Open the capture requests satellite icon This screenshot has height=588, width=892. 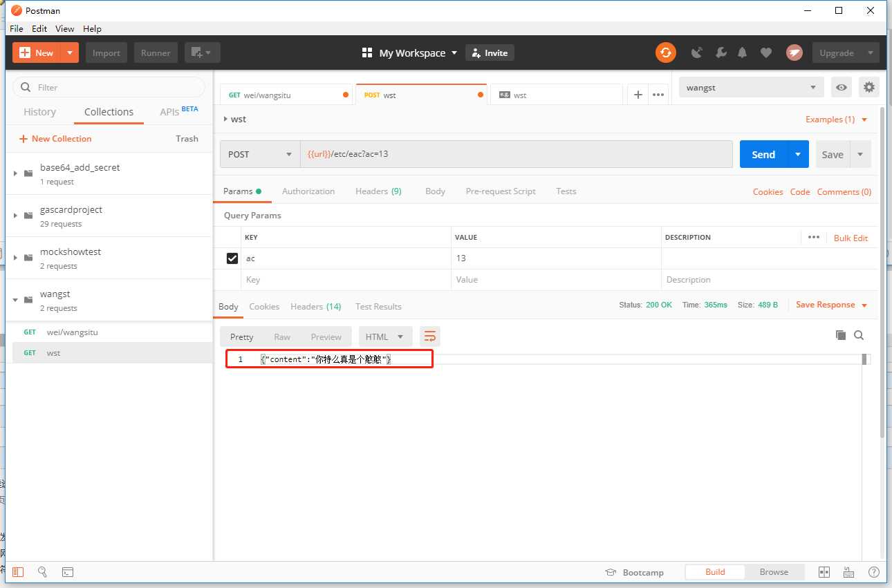(697, 53)
